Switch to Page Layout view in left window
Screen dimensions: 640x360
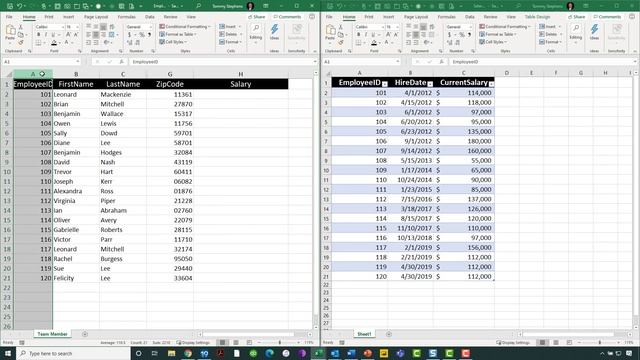(236, 342)
